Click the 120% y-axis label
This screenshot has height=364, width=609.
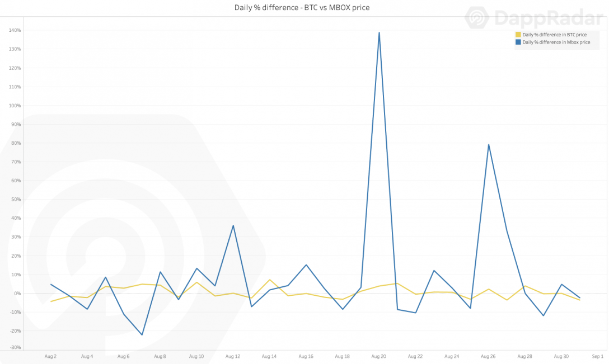15,68
